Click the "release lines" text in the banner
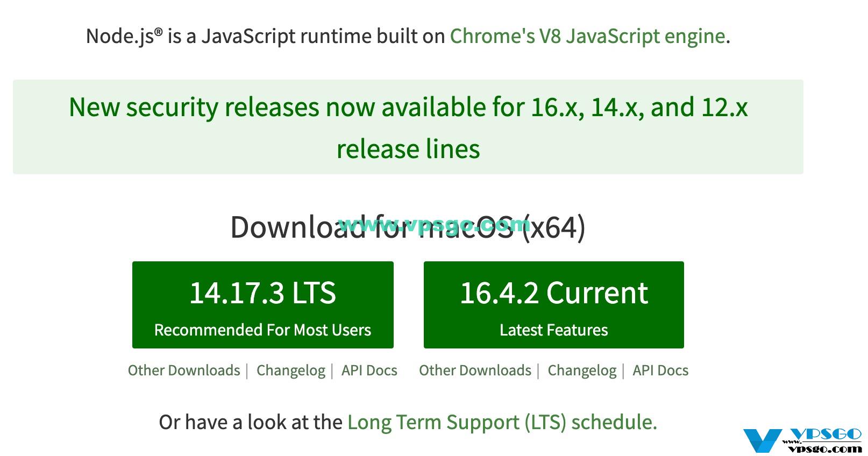 coord(408,149)
